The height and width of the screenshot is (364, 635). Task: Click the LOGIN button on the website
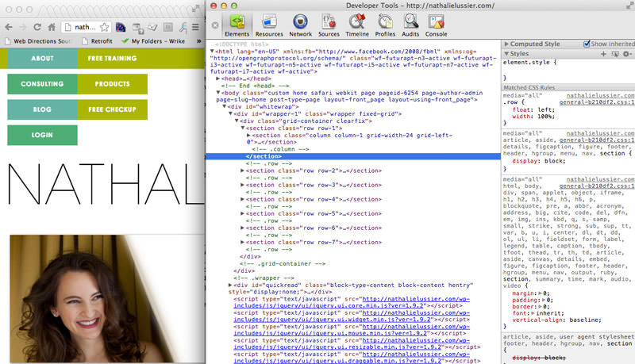click(x=42, y=135)
